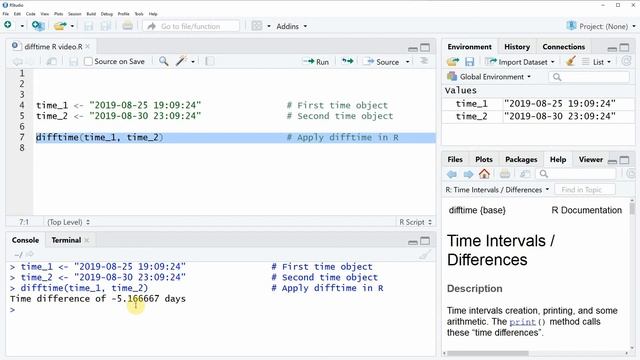The width and height of the screenshot is (640, 360).
Task: Open the workspace panes layout dropdown
Action: coord(261,26)
